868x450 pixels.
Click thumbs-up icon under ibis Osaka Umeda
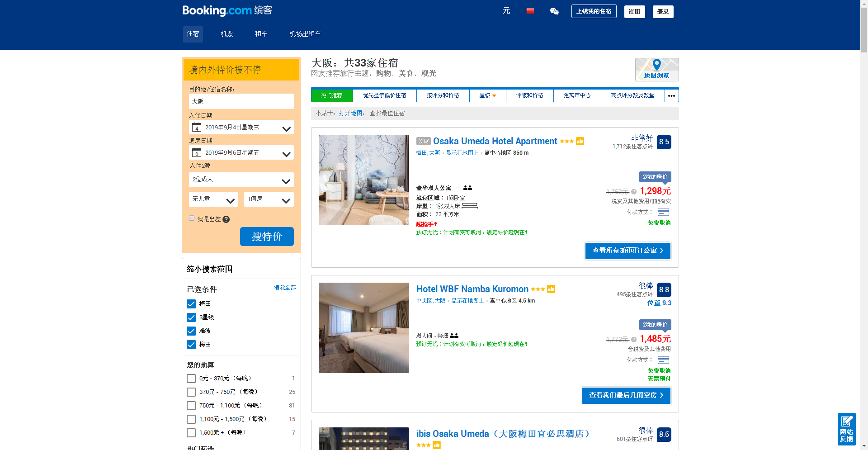click(437, 445)
